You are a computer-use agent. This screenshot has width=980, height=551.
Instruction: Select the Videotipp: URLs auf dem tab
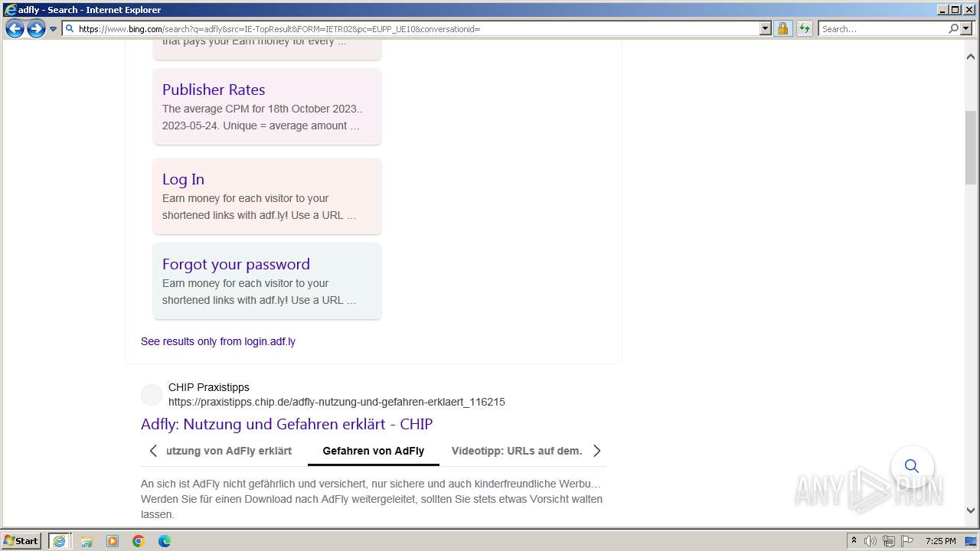pyautogui.click(x=517, y=451)
